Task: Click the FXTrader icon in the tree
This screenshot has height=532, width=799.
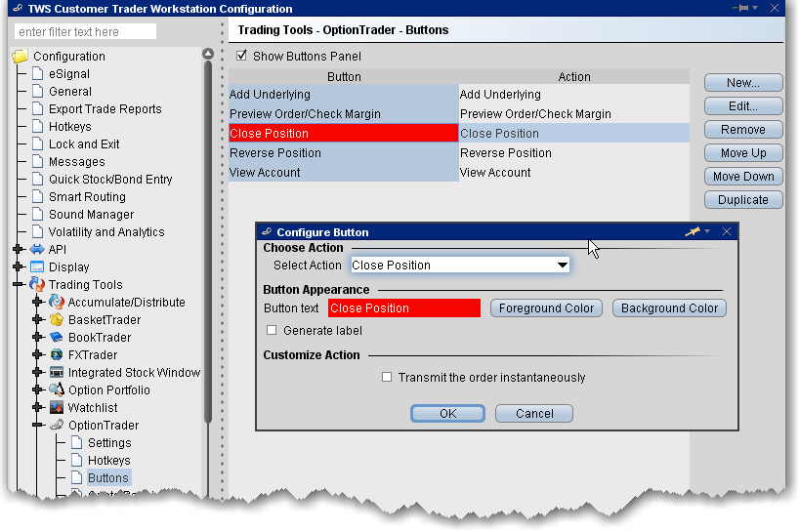Action: (x=57, y=355)
